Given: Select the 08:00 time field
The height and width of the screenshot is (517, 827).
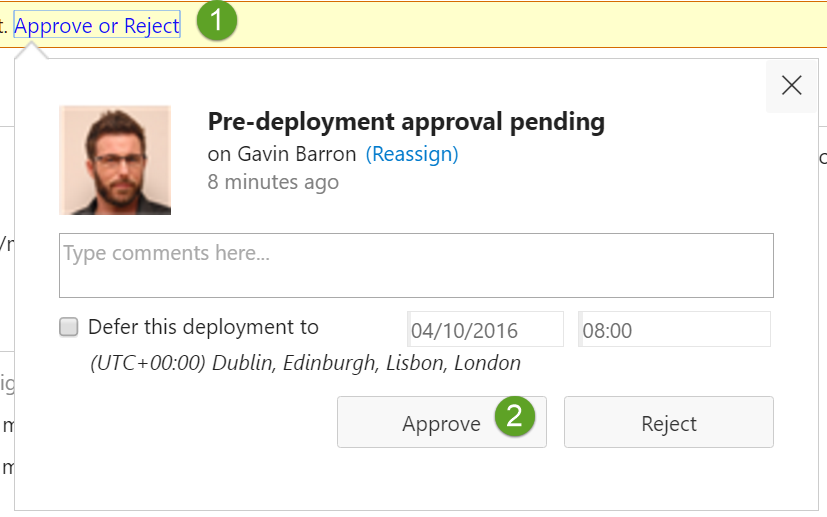Looking at the screenshot, I should (x=674, y=329).
